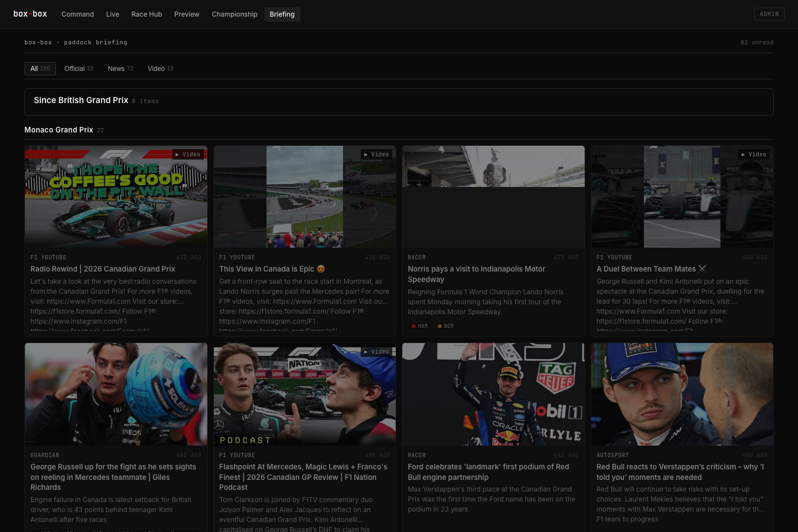Click the box-box logo
798x532 pixels.
click(30, 14)
